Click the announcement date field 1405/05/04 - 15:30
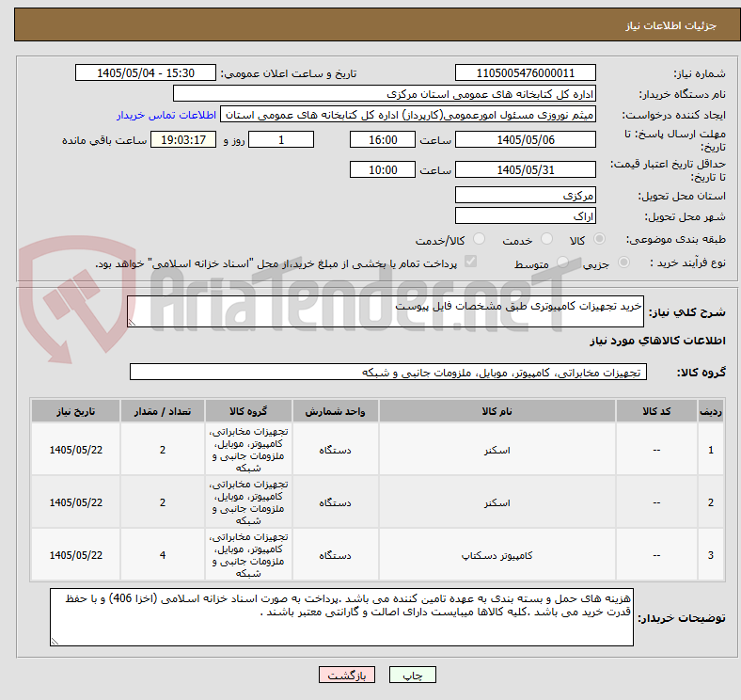The height and width of the screenshot is (700, 741). coord(146,72)
